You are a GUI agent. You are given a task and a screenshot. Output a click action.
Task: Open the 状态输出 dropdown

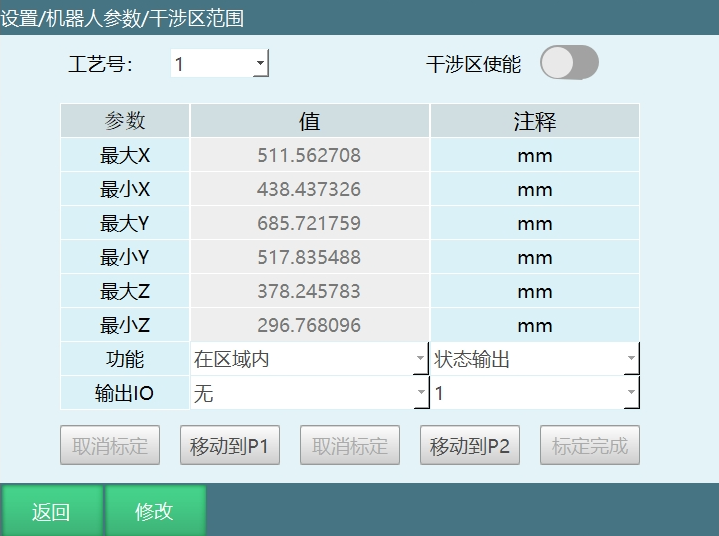pyautogui.click(x=535, y=359)
